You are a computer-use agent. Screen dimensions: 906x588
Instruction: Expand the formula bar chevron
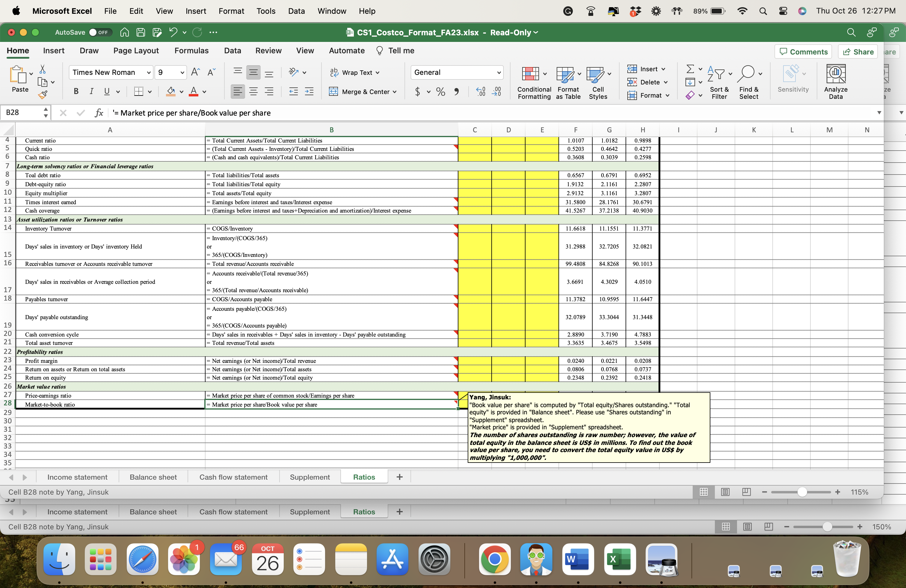(x=879, y=113)
